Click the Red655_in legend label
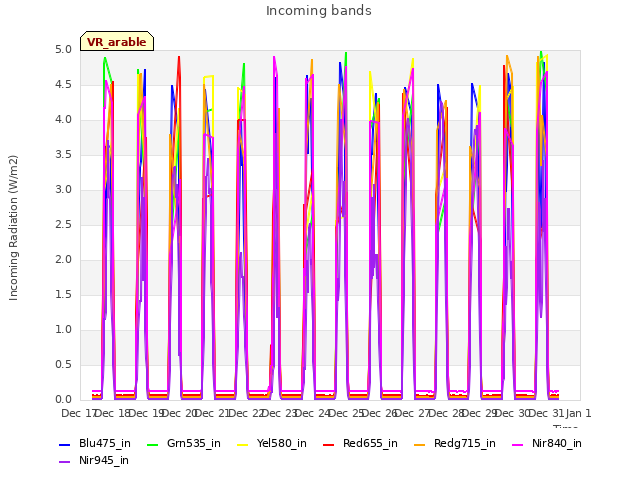This screenshot has width=640, height=480. (x=370, y=443)
